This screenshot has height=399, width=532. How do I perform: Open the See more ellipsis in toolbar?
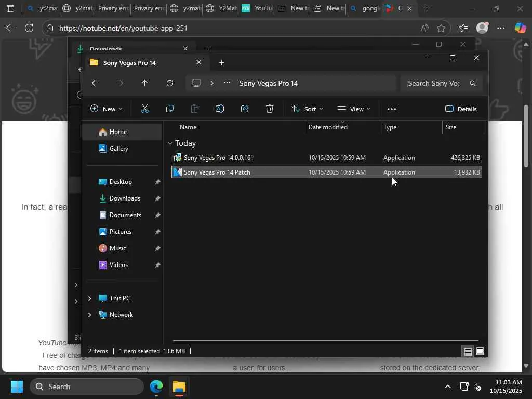point(392,109)
